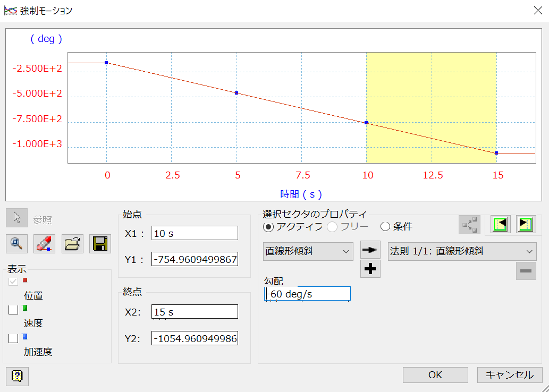Click inside the 勾配 slope input field
The height and width of the screenshot is (392, 549).
click(307, 293)
